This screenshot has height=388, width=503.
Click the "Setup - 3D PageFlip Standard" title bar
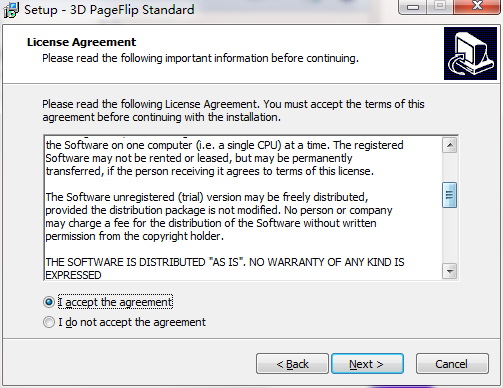coord(109,10)
